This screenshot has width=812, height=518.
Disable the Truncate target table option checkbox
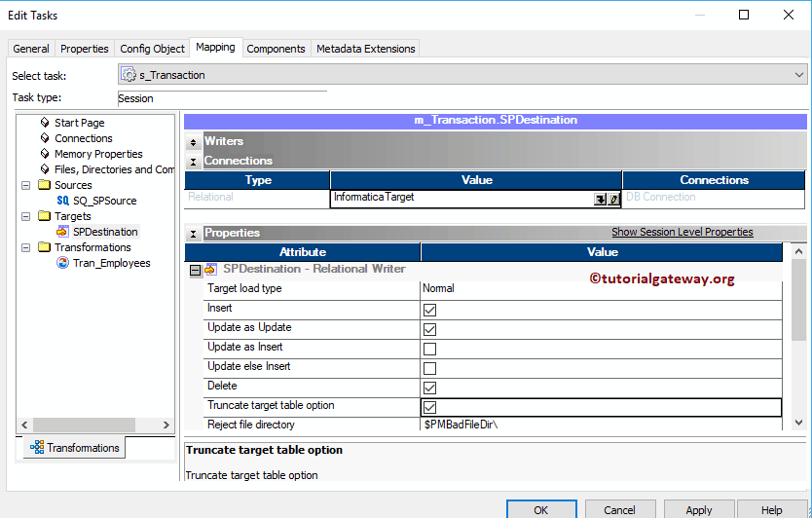pos(429,407)
